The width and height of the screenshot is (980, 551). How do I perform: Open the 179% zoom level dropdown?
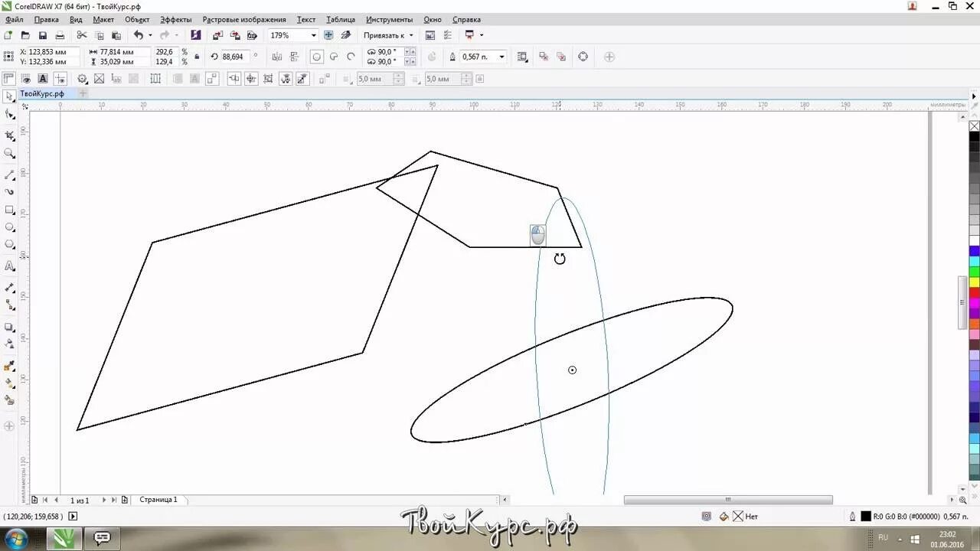(314, 34)
